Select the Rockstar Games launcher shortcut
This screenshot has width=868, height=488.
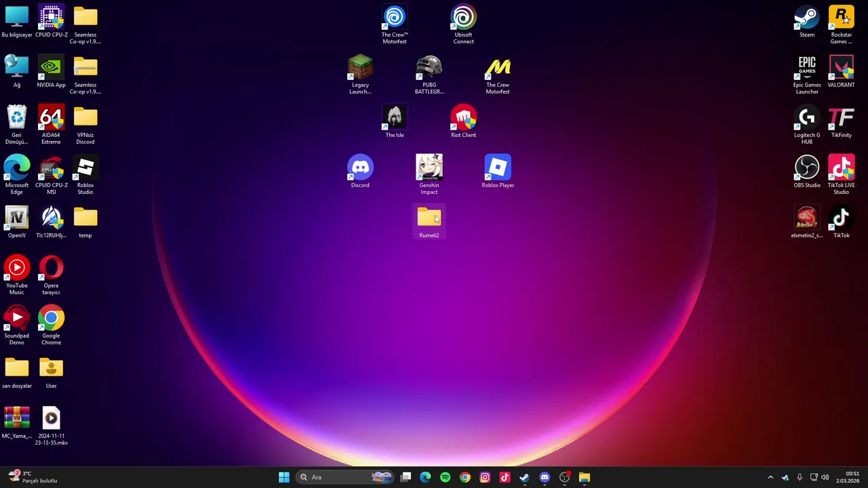842,25
